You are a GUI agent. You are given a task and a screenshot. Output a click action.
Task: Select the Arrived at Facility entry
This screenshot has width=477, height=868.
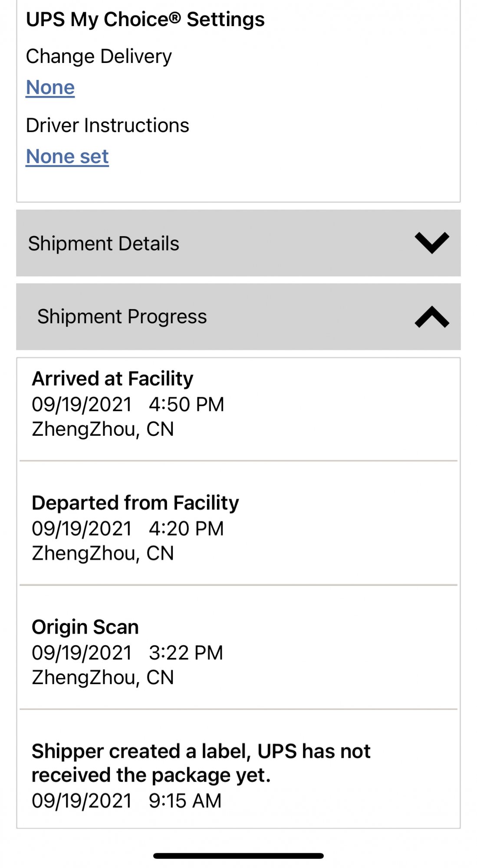(238, 409)
